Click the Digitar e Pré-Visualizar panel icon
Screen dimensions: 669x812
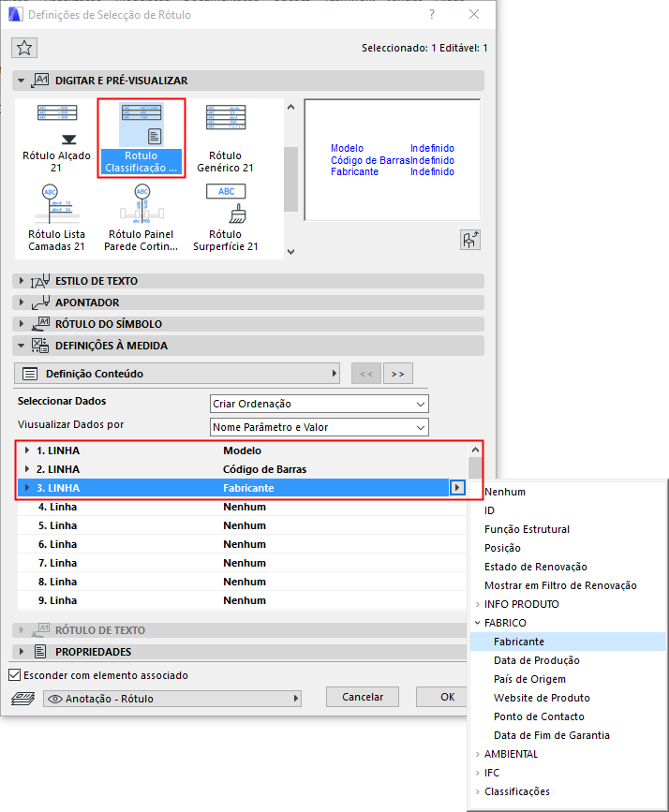[x=40, y=81]
